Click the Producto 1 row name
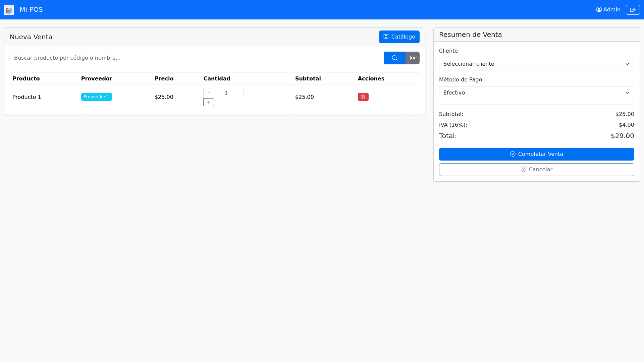 [x=27, y=97]
